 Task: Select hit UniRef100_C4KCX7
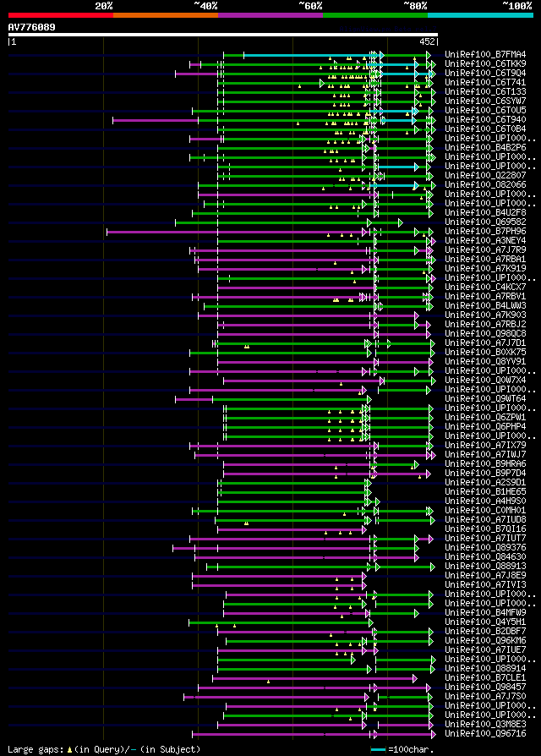coord(485,288)
